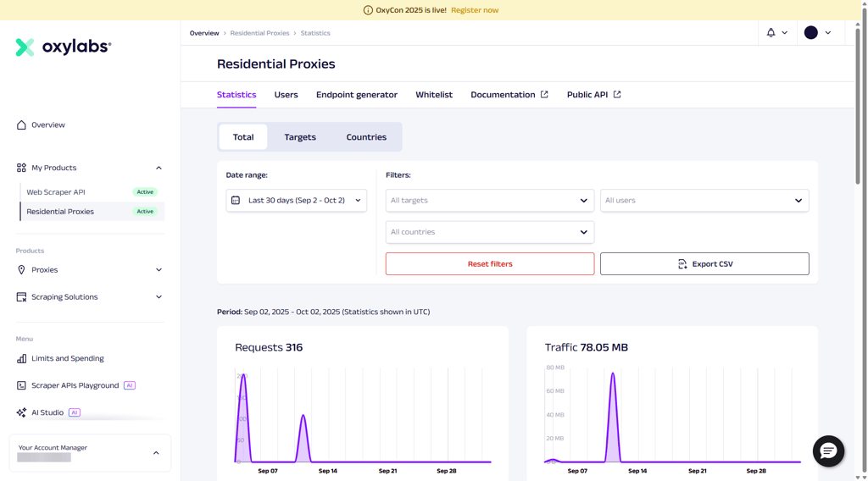Collapse the My Products section
Screen dimensions: 868x481
159,168
